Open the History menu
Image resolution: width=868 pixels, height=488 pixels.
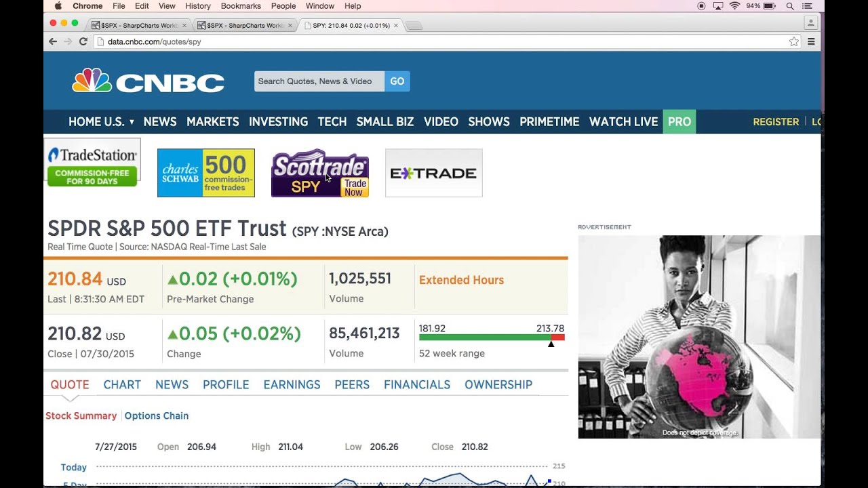(x=198, y=6)
